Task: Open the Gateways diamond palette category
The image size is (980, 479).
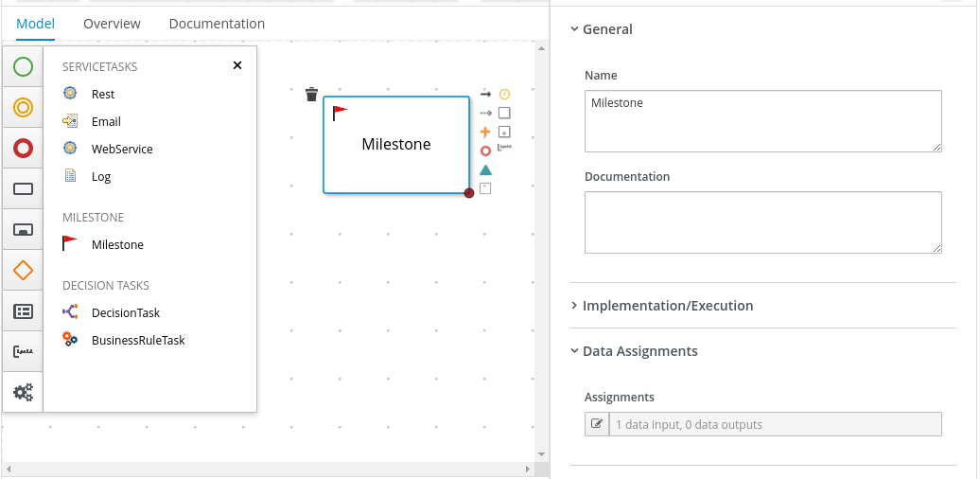Action: [x=23, y=271]
